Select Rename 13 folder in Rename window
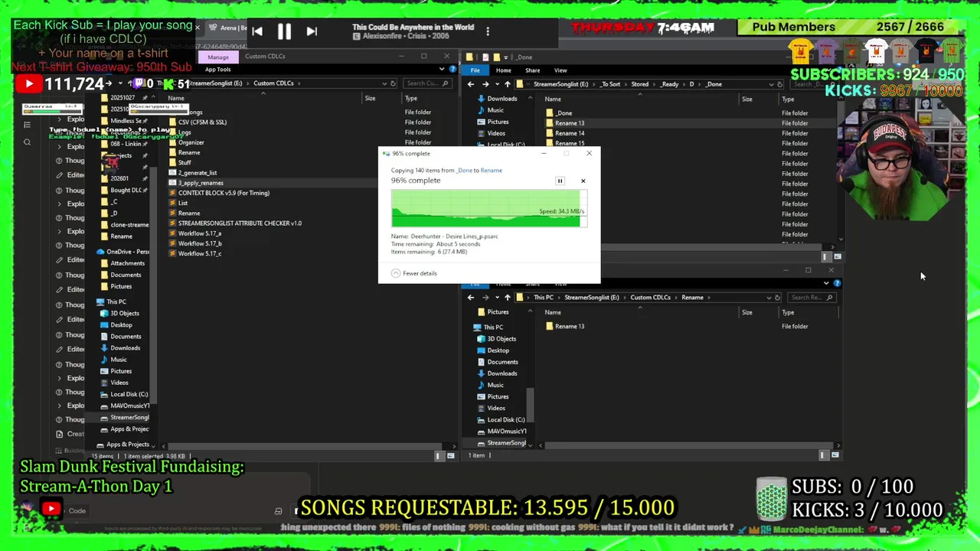Viewport: 980px width, 551px height. (569, 327)
